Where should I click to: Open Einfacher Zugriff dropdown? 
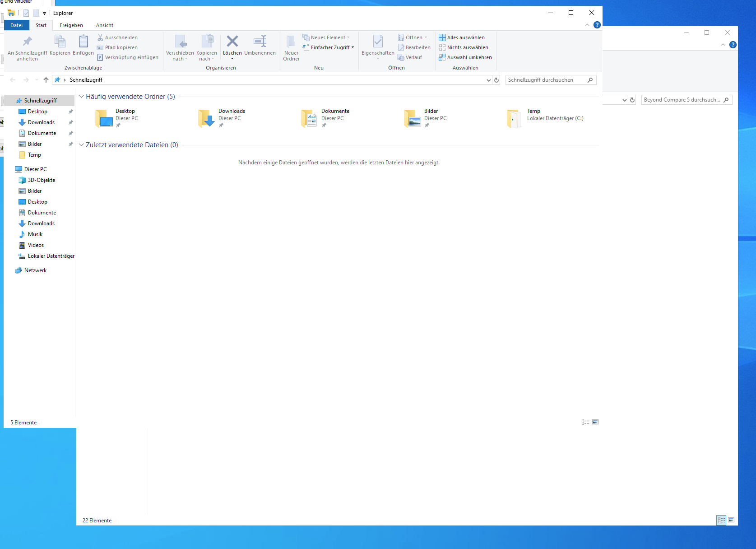click(x=329, y=47)
